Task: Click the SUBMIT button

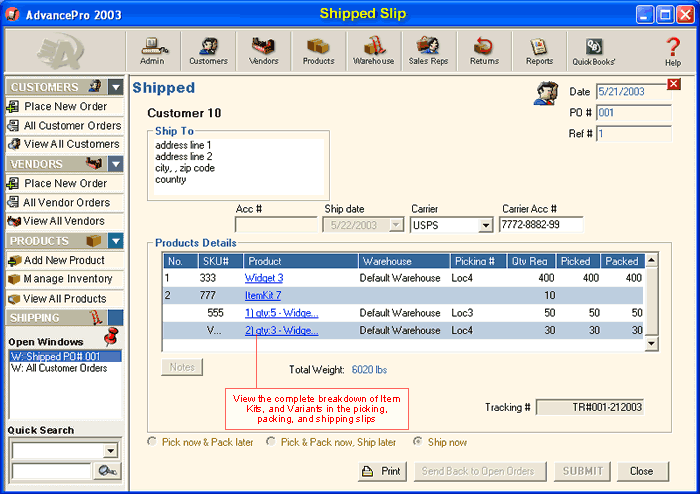Action: [x=583, y=471]
